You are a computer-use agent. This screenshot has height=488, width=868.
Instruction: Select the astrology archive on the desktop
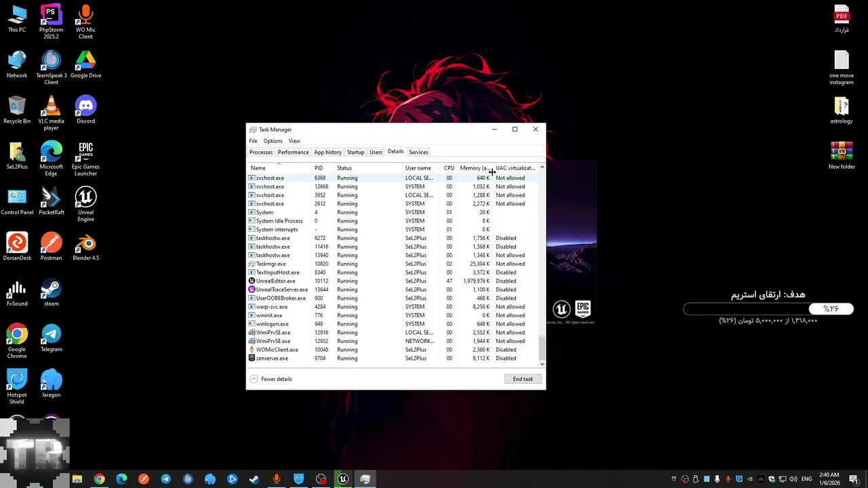842,110
